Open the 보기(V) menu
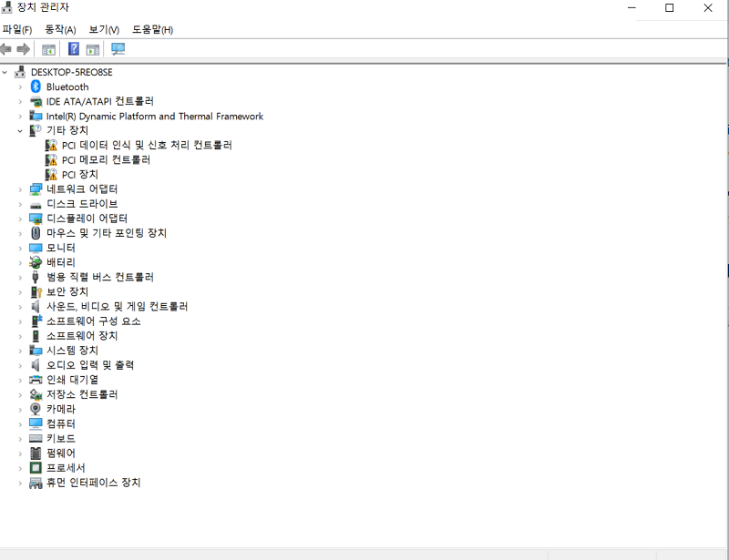 [x=103, y=29]
